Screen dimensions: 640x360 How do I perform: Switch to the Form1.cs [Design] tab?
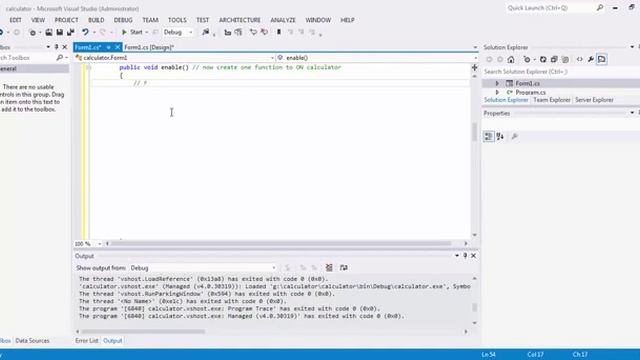(149, 47)
